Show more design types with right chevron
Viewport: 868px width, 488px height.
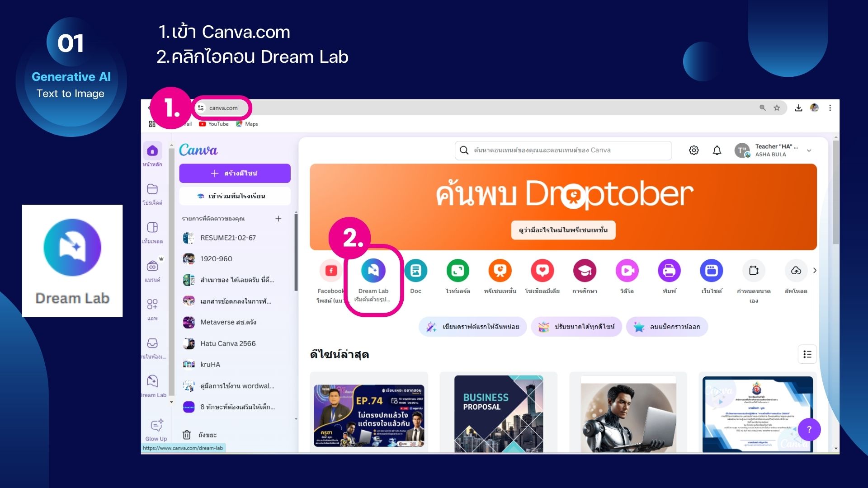point(815,271)
